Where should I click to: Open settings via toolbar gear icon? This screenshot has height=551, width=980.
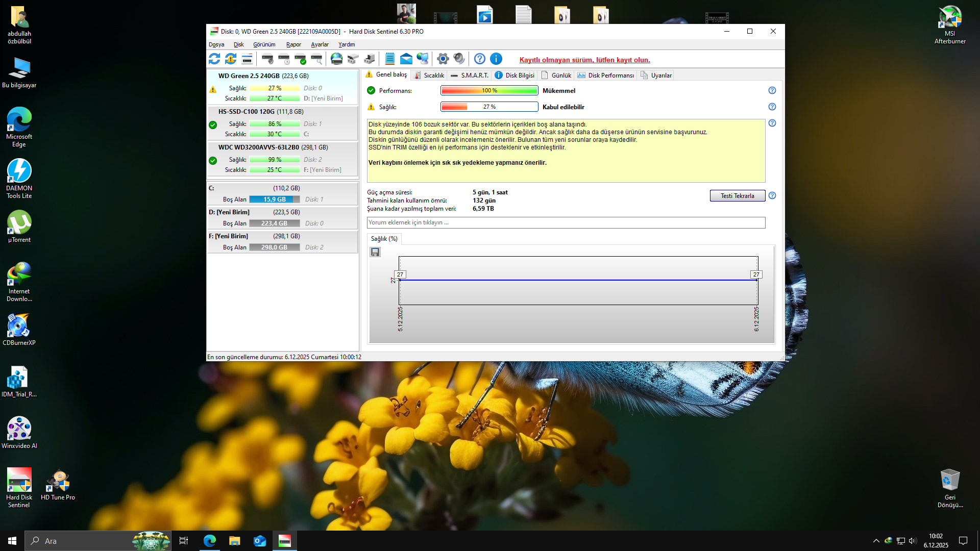pyautogui.click(x=443, y=59)
